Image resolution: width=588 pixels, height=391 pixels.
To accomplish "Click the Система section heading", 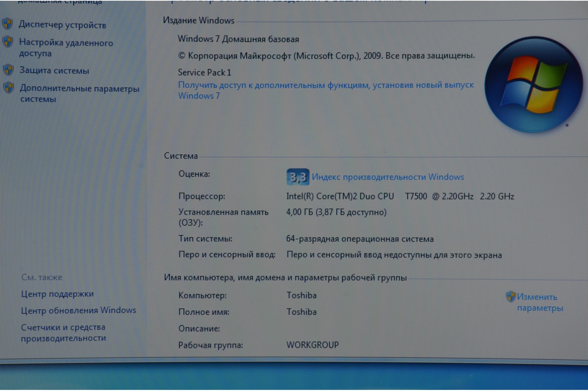I will click(x=181, y=156).
